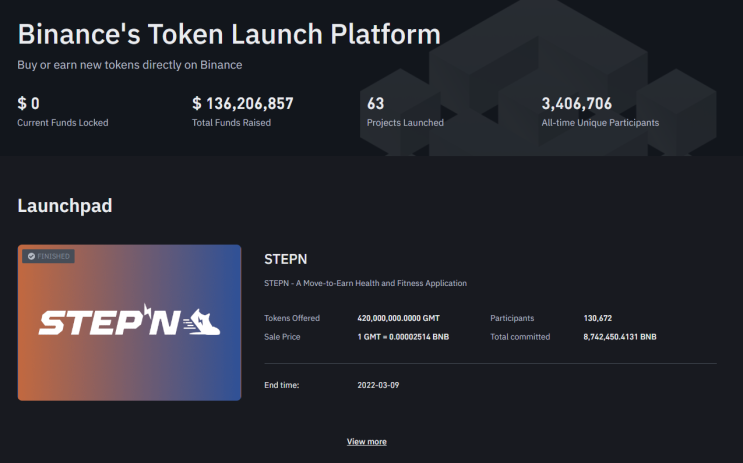743x463 pixels.
Task: Select the 63 projects launched number
Action: [x=375, y=103]
